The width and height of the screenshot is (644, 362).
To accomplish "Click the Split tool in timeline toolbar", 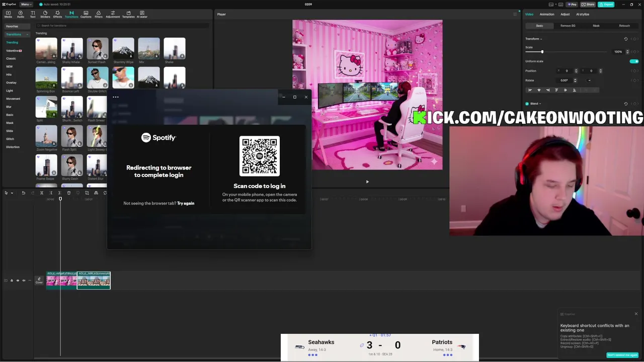I will (x=42, y=193).
